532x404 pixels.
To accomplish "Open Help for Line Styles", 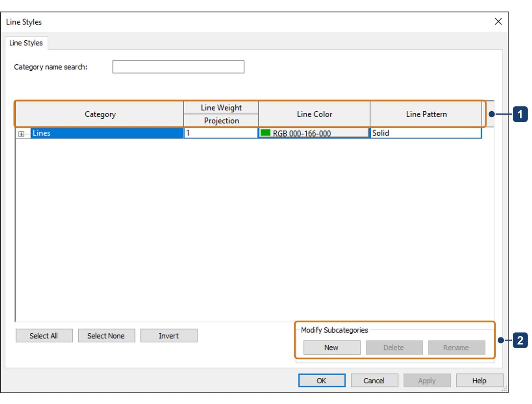I will point(479,380).
